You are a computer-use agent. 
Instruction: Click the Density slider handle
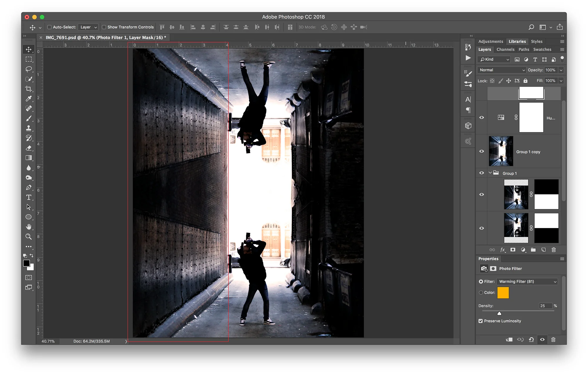(x=499, y=313)
